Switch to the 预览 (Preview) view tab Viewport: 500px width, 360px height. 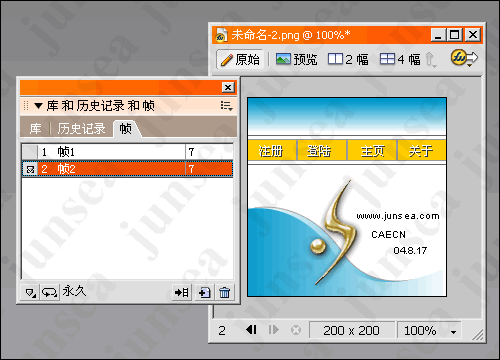coord(296,60)
